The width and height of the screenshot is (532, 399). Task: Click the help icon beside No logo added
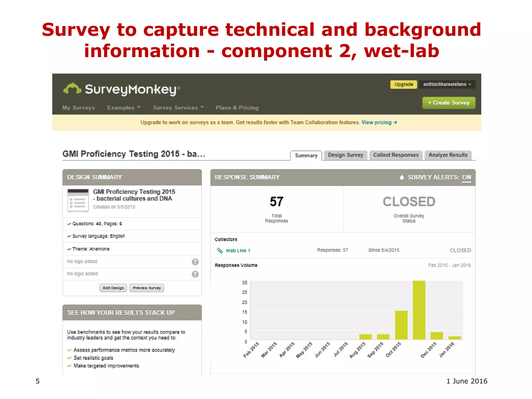coord(195,262)
